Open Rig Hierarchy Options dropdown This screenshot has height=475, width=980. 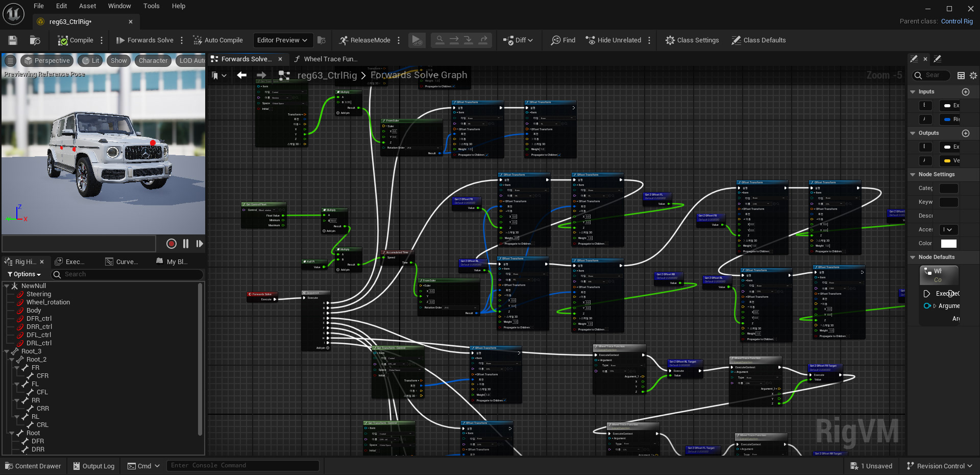(x=24, y=274)
